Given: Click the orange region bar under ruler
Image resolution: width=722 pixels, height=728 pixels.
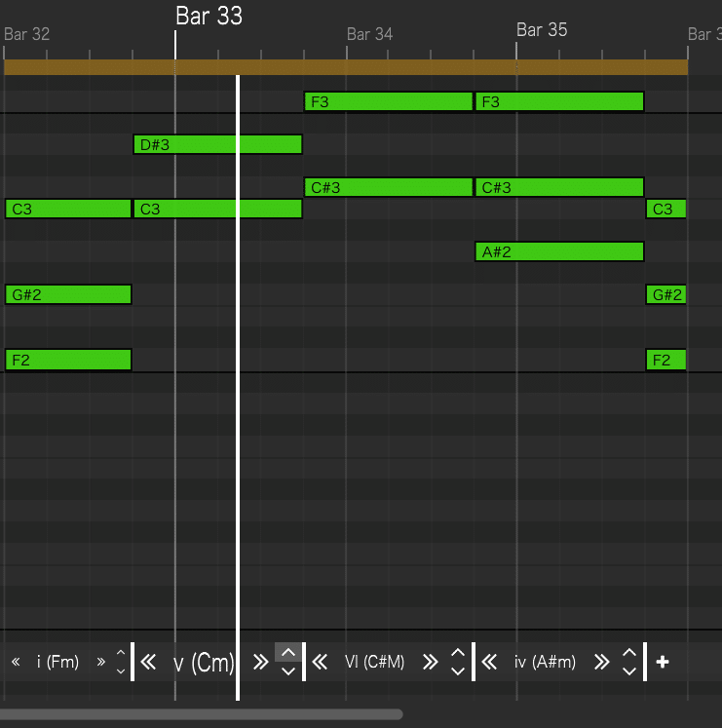Looking at the screenshot, I should click(x=346, y=67).
